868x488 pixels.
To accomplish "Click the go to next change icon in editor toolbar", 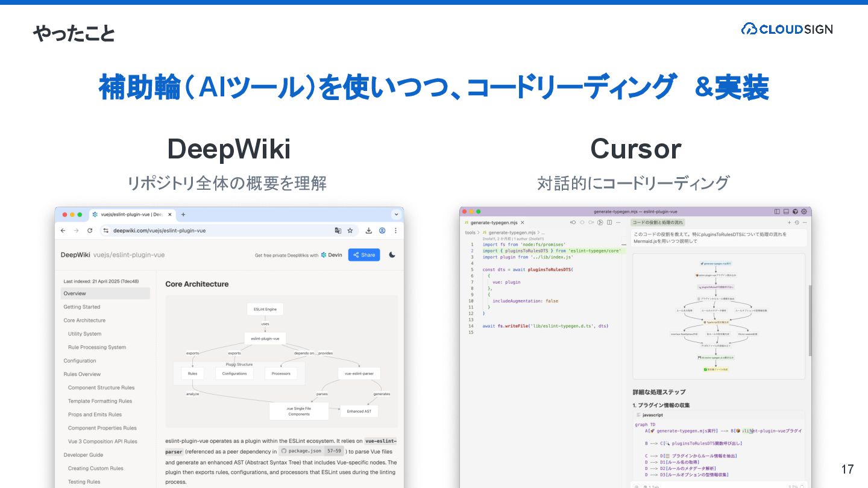I will pos(591,222).
